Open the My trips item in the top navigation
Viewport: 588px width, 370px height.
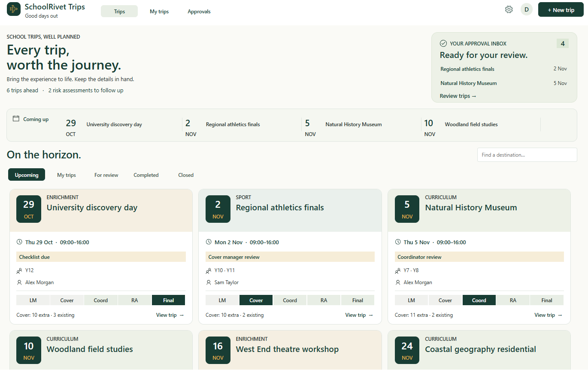pyautogui.click(x=159, y=12)
